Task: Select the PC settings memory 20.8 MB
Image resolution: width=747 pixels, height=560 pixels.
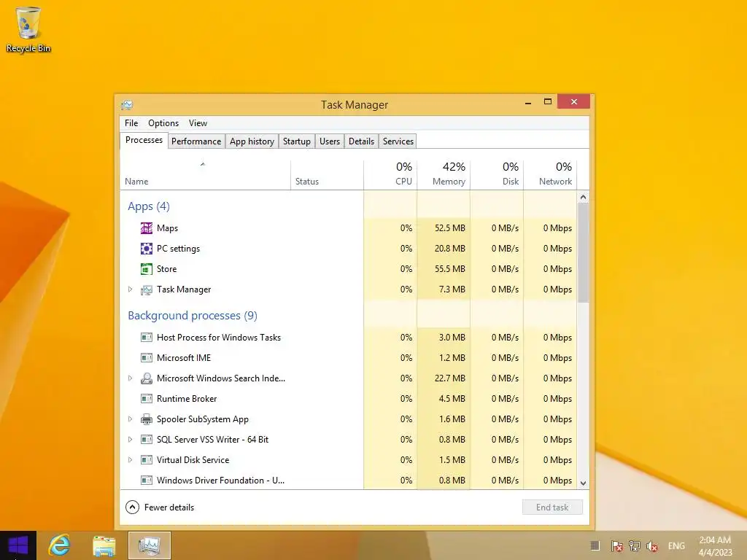Action: tap(449, 249)
